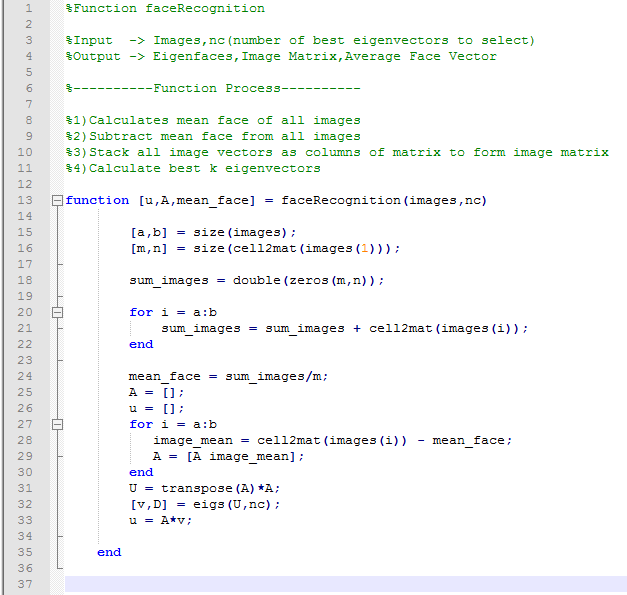Click the line 'u = [];'
627x595 pixels.
[x=156, y=408]
